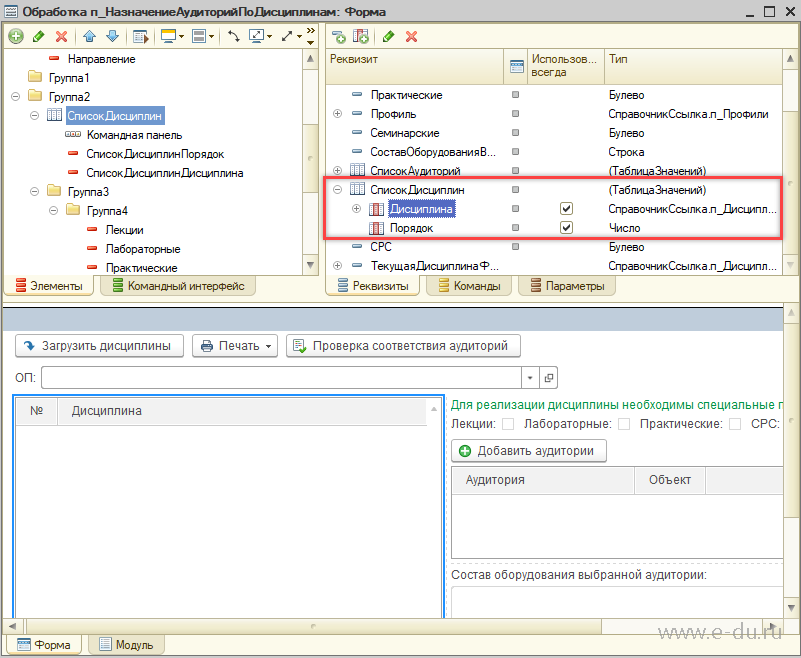Click the small square marker for Профиль attribute
Screen dimensions: 801x658
[x=515, y=113]
